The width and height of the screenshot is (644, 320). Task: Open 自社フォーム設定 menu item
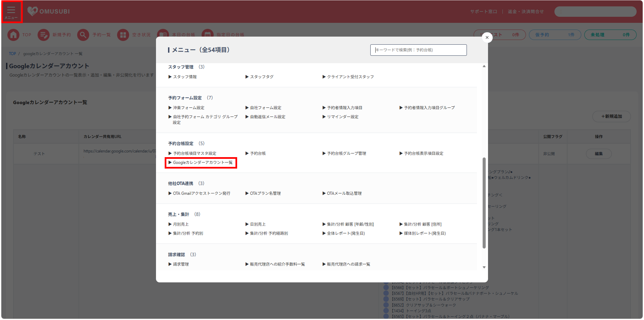pos(263,108)
